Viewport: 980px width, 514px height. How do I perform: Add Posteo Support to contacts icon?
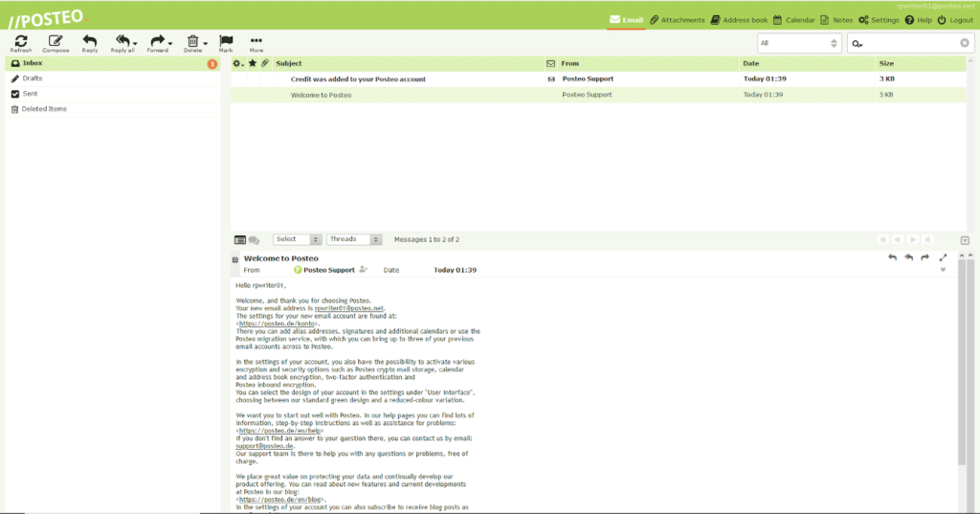(364, 270)
